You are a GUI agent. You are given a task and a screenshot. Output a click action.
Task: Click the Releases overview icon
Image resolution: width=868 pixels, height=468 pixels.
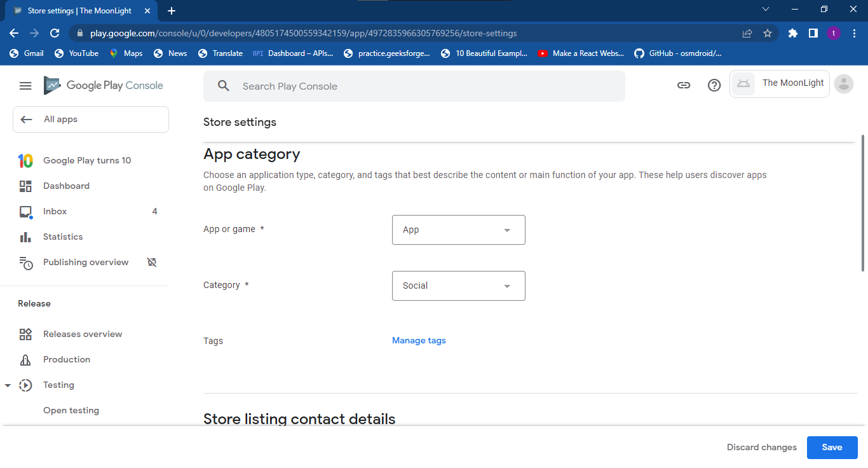tap(25, 334)
